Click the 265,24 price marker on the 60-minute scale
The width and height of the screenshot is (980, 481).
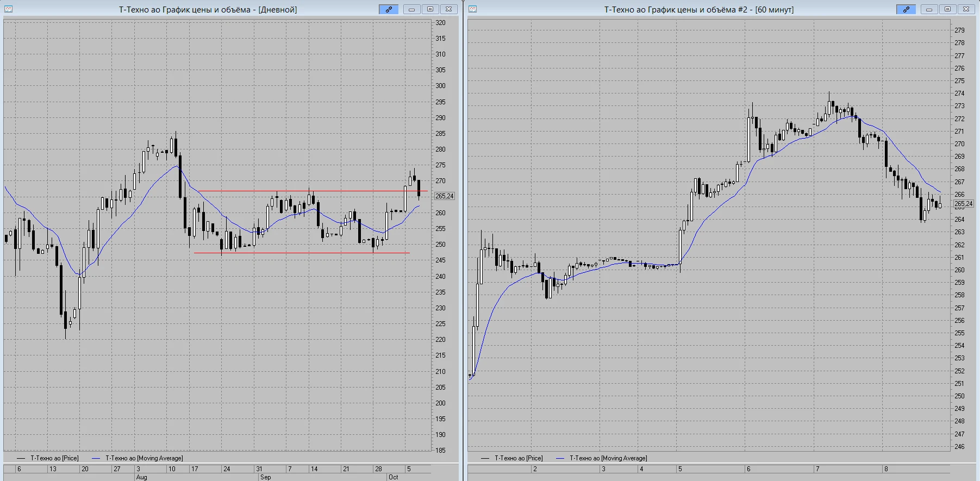point(963,204)
